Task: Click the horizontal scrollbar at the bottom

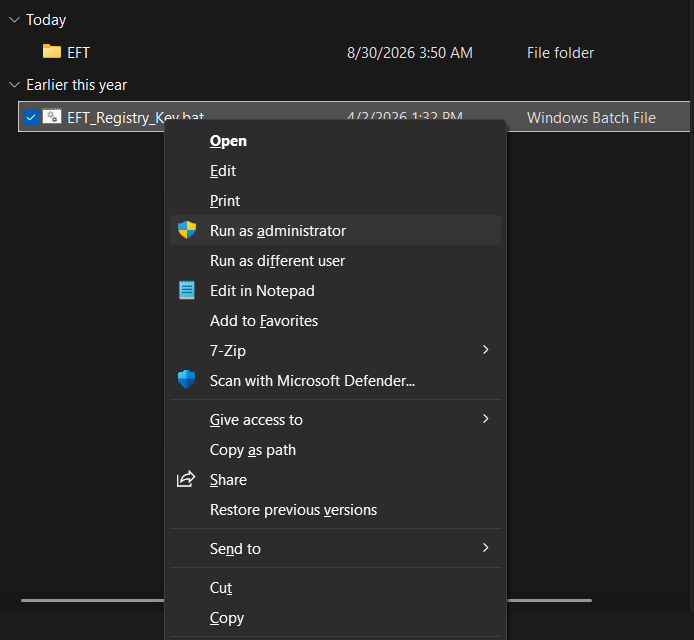Action: 306,601
